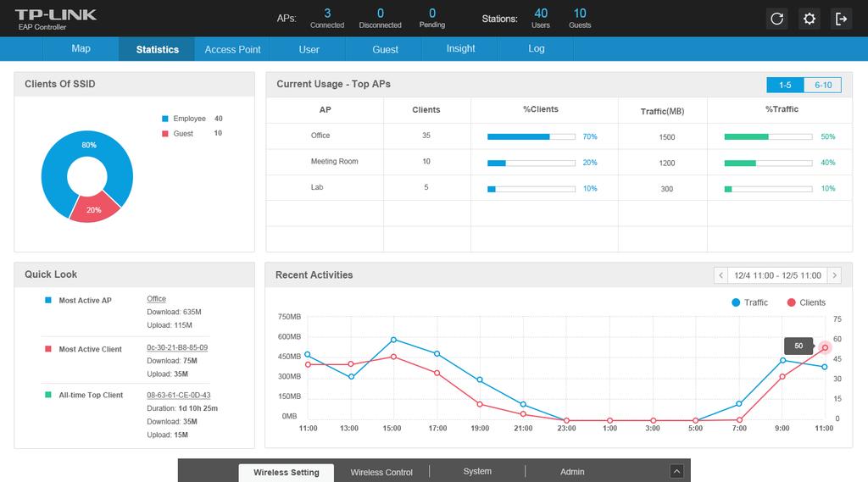This screenshot has width=868, height=482.
Task: Click the TP-LINK EAP Controller logo
Action: (55, 19)
